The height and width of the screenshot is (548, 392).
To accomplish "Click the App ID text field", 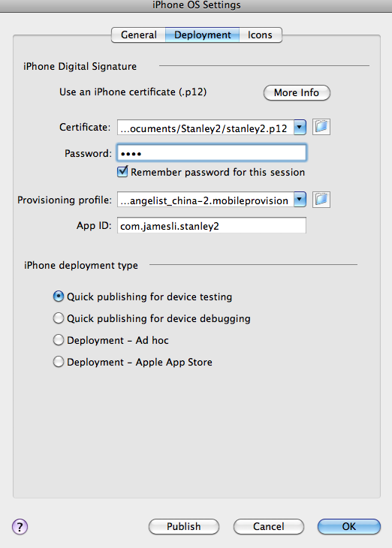I will 212,225.
